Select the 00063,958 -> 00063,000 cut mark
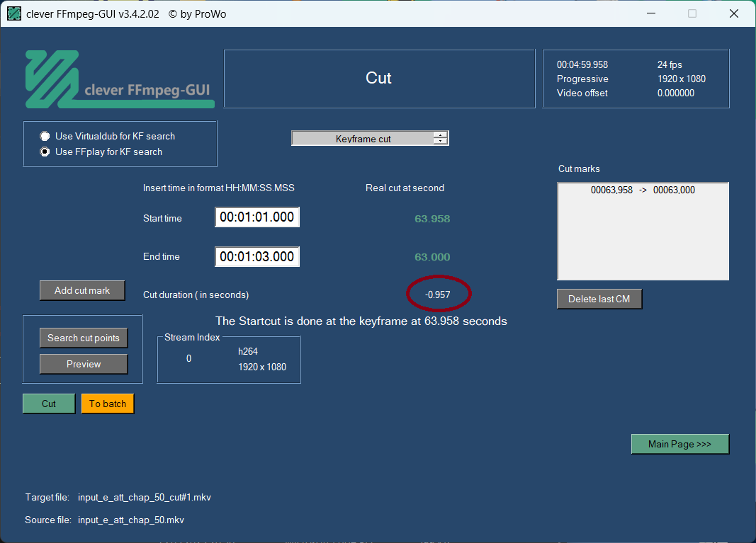 coord(643,190)
